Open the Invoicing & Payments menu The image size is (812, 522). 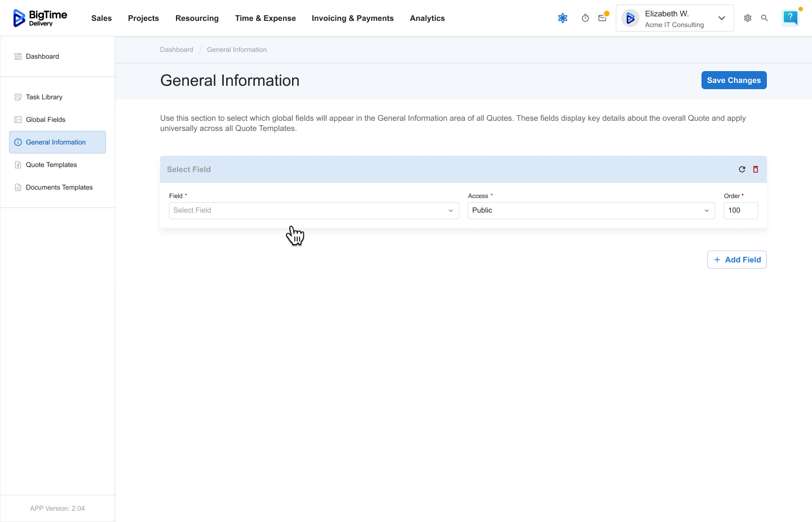[x=352, y=18]
